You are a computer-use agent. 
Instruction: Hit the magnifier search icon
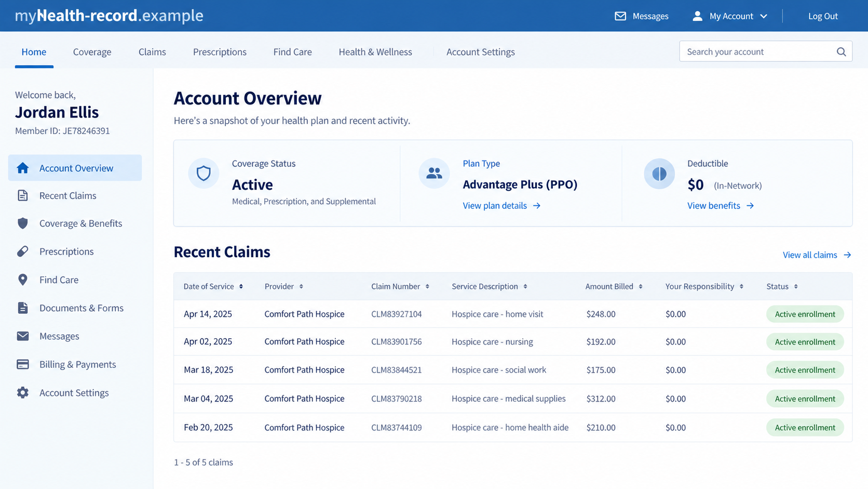(841, 51)
